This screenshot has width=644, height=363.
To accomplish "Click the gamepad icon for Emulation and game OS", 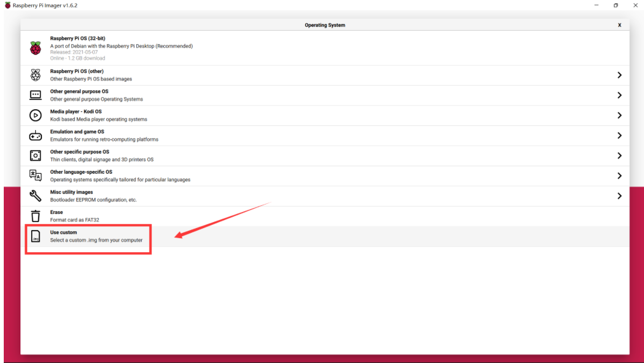I will pos(35,136).
